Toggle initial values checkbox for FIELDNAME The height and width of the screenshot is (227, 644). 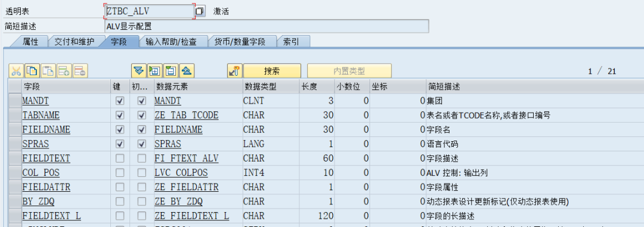[142, 130]
